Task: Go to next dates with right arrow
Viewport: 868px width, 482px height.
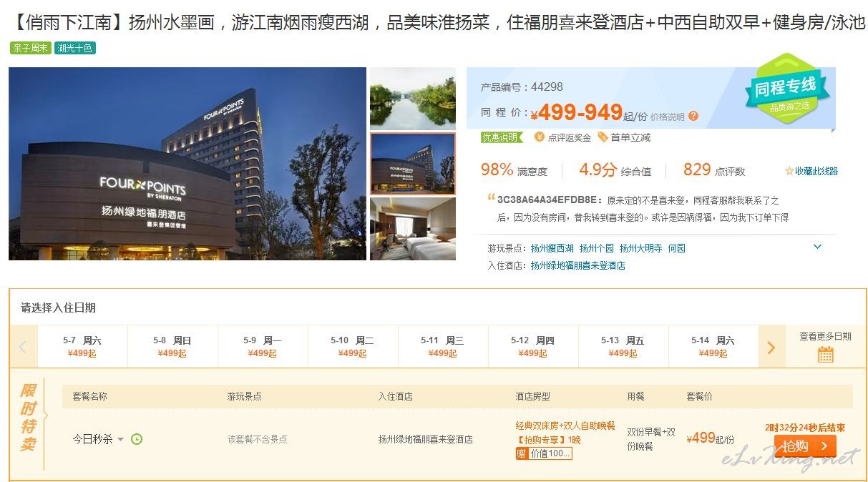Action: click(771, 348)
